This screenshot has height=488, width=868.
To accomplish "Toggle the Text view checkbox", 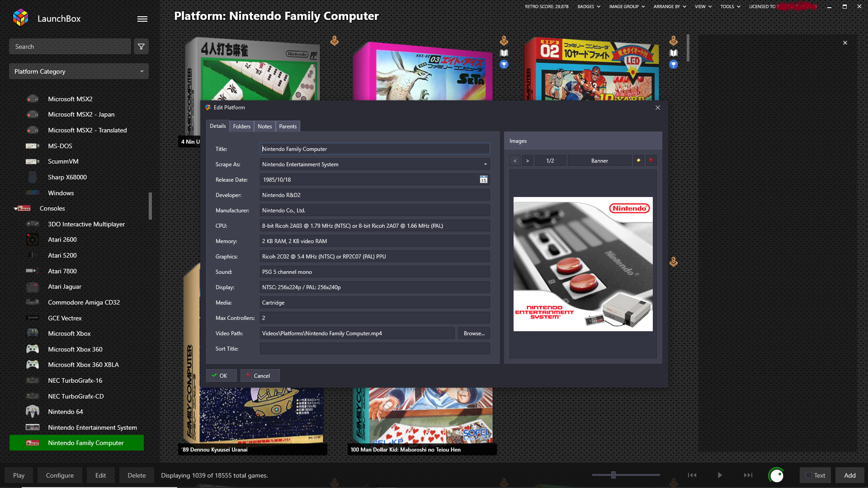I will 809,475.
